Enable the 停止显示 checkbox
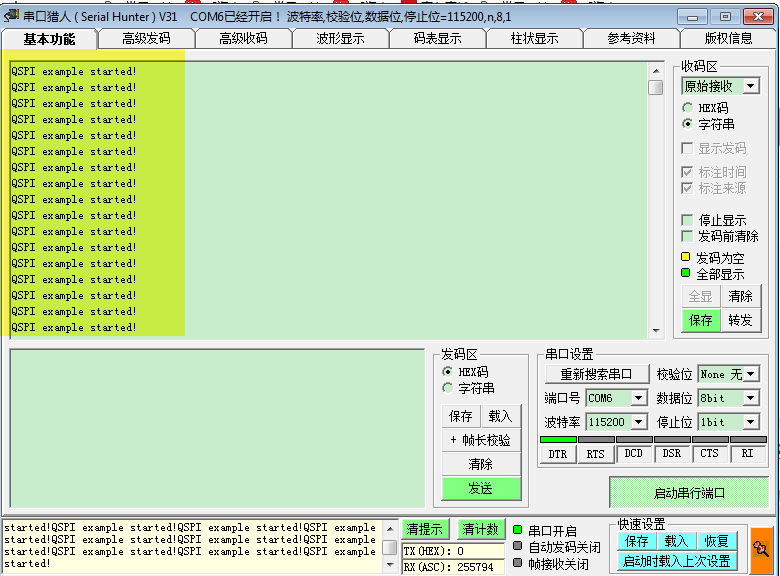Viewport: 780px width, 576px height. (x=687, y=220)
